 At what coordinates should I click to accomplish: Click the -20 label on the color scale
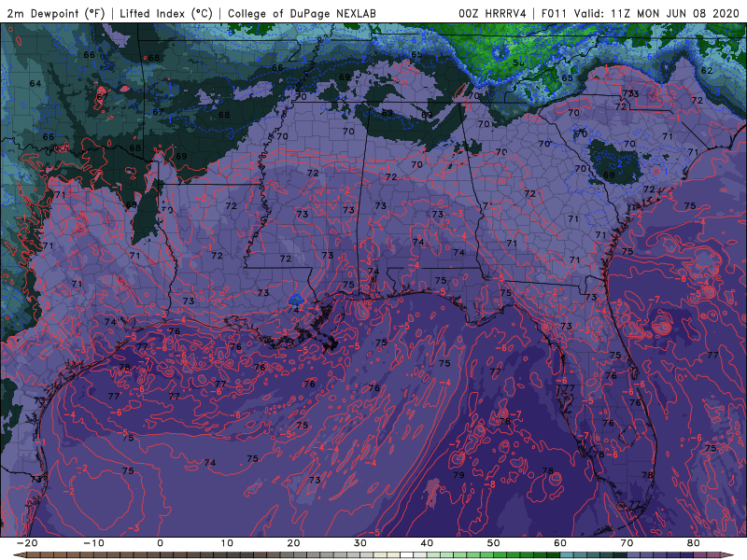point(27,543)
